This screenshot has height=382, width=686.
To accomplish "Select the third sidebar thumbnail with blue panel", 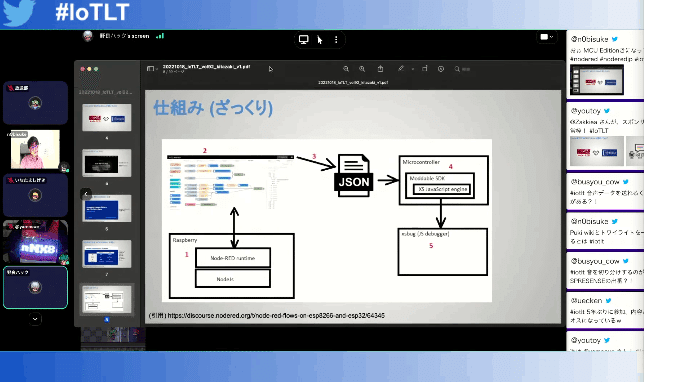I will click(x=106, y=208).
